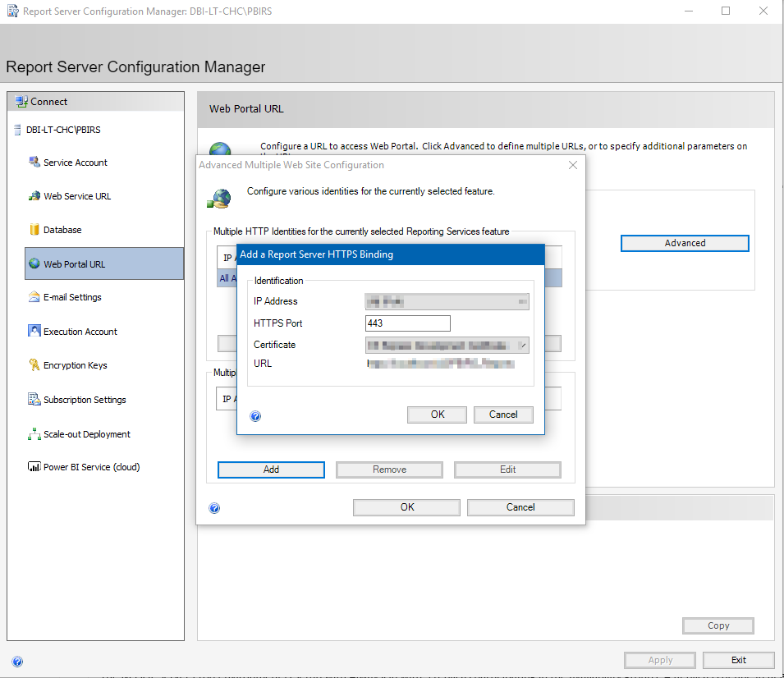Viewport: 784px width, 678px height.
Task: Select the Power BI Service (cloud) label
Action: click(92, 467)
